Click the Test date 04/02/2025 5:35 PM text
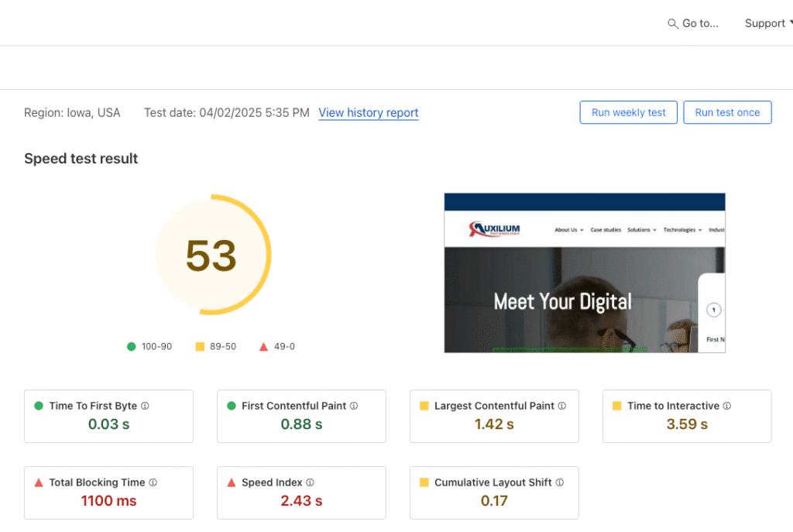This screenshot has width=793, height=532. 227,113
